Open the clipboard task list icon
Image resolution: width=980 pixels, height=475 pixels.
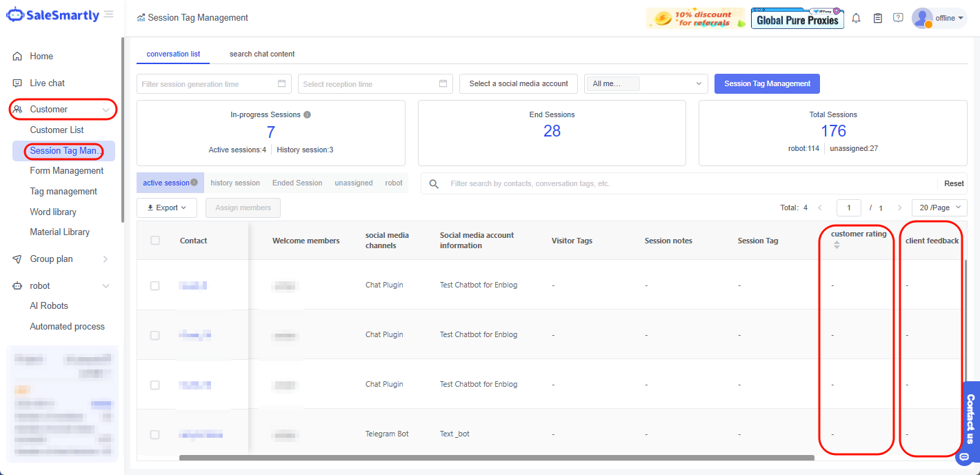coord(877,19)
